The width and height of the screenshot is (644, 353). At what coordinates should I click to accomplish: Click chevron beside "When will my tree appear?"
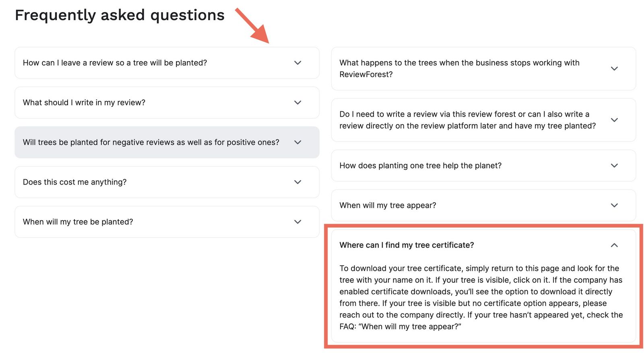coord(614,205)
